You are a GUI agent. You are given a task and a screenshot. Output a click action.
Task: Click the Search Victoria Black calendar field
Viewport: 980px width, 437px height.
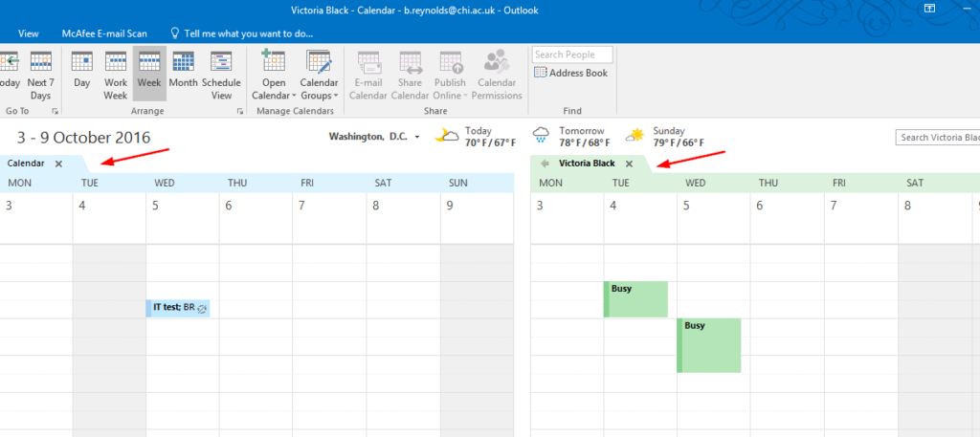[938, 138]
